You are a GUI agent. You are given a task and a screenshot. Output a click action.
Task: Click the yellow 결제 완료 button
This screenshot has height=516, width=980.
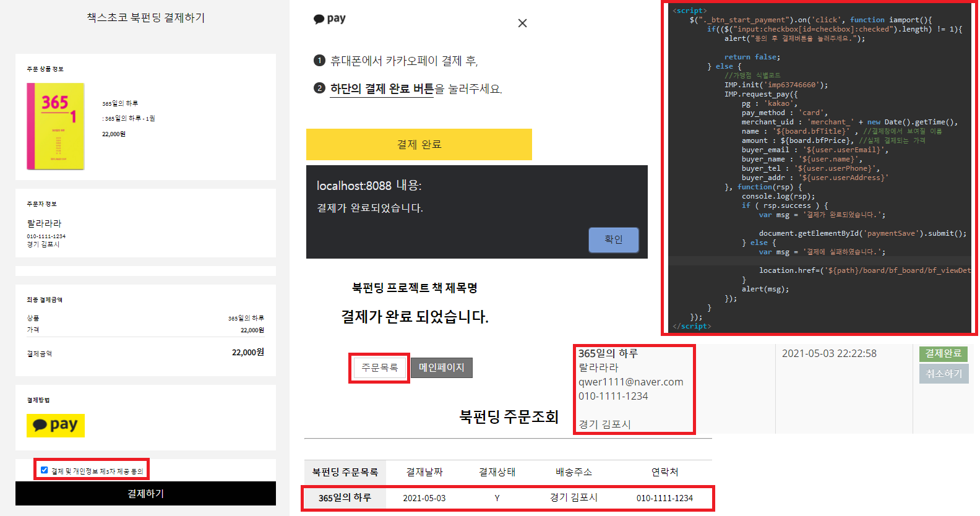coord(419,144)
